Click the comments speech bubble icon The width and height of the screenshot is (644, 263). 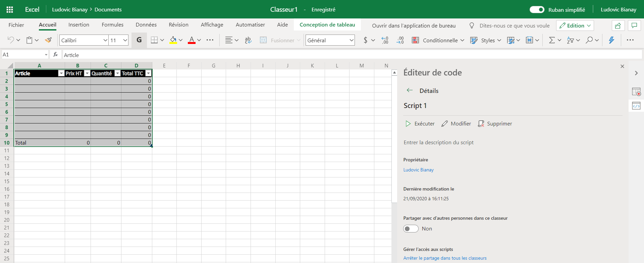pos(634,25)
